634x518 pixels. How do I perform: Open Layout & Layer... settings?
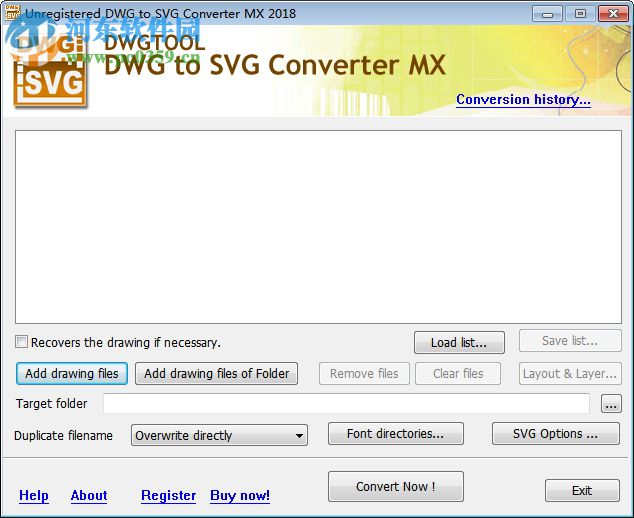pos(570,373)
